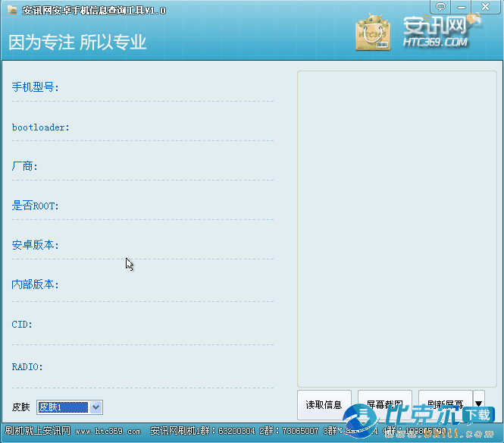Click the RADIO field row
The height and width of the screenshot is (443, 504).
tap(142, 367)
